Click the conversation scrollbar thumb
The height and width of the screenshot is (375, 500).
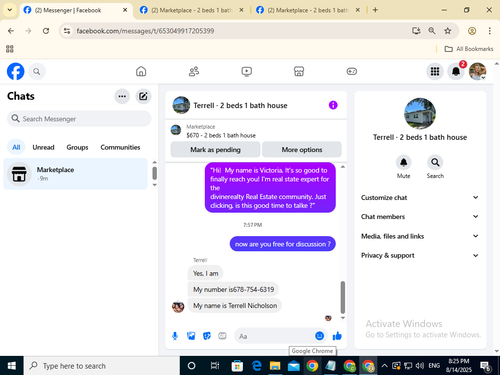tap(343, 297)
